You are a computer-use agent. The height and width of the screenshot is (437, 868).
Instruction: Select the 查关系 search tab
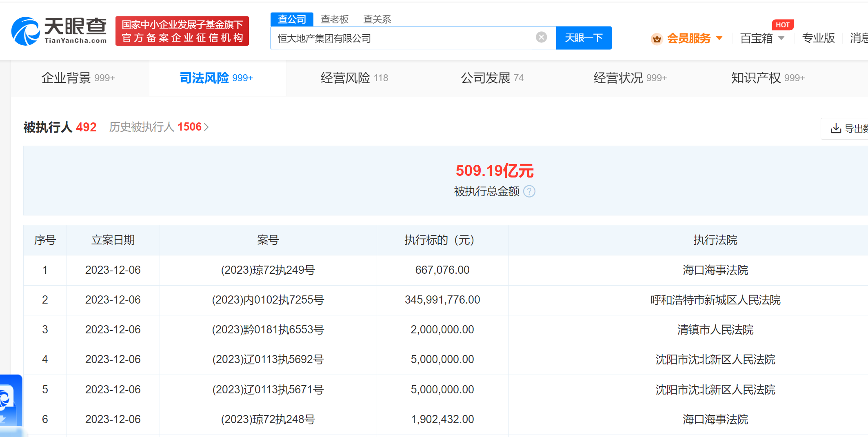point(377,19)
